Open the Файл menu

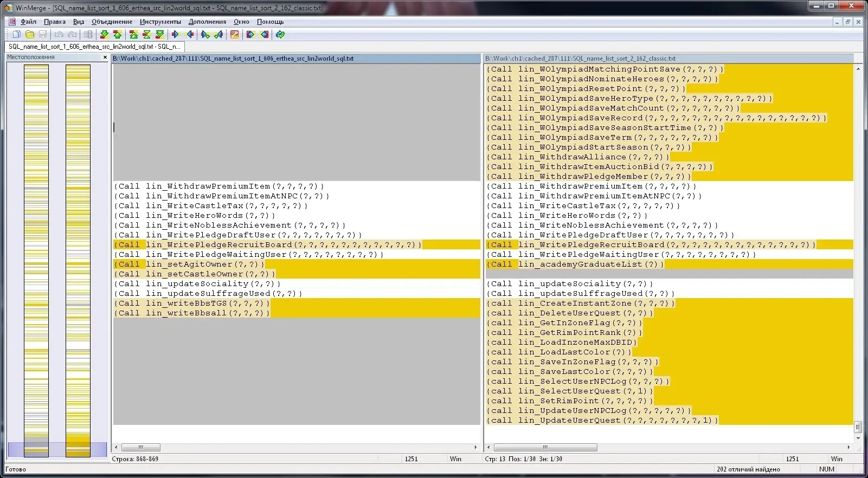pos(29,22)
